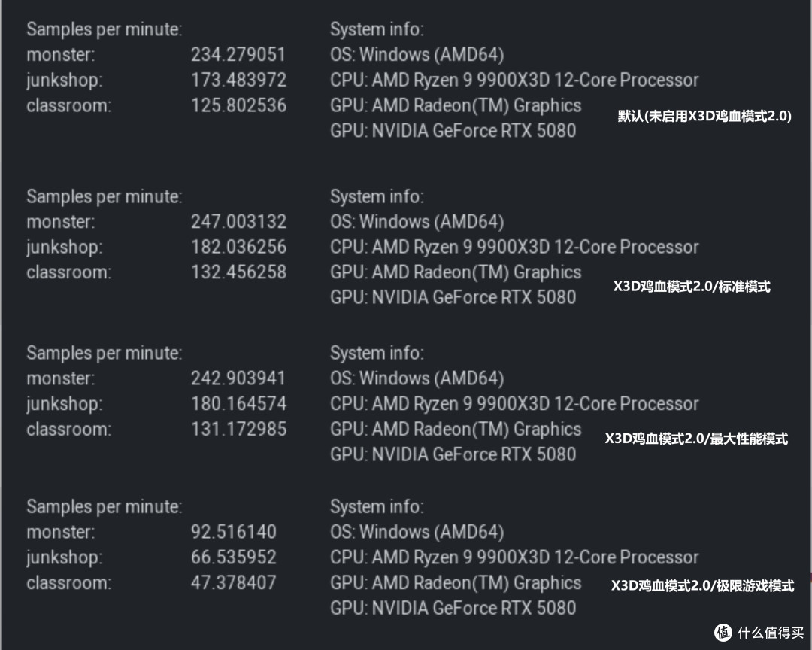812x650 pixels.
Task: Select the monster score 92.516140
Action: (234, 532)
